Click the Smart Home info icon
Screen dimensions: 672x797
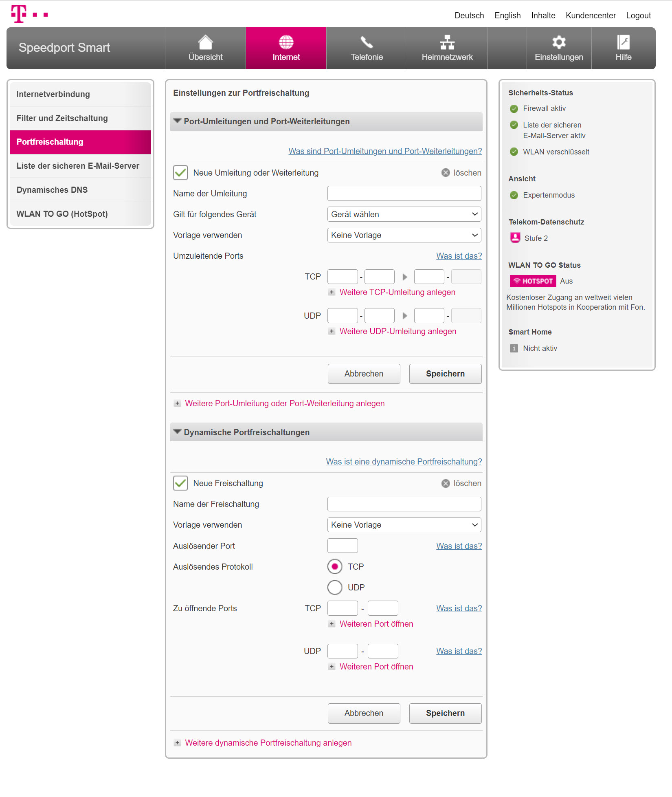[514, 348]
